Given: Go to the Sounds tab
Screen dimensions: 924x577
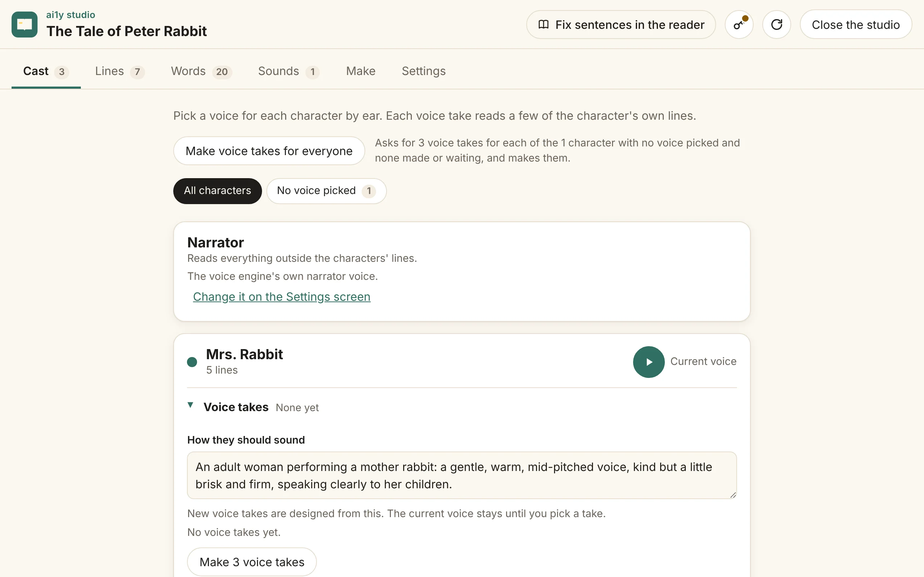Looking at the screenshot, I should tap(289, 71).
